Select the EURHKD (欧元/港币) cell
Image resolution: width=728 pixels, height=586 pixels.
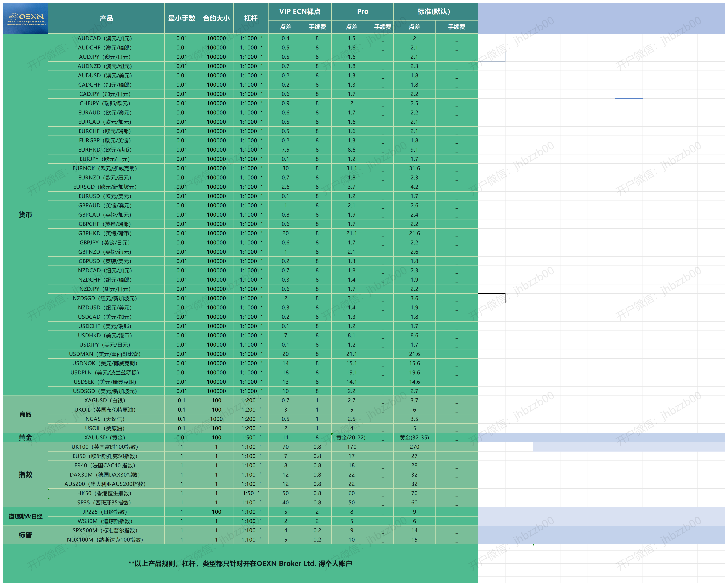[106, 150]
